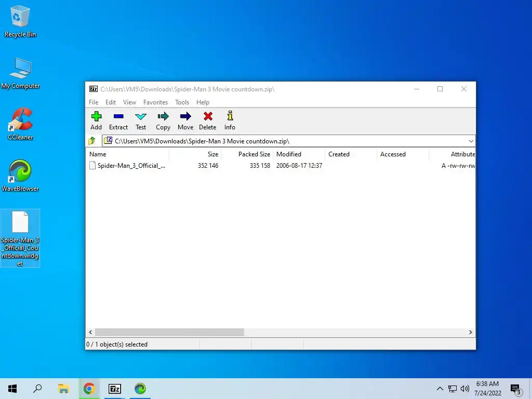This screenshot has width=532, height=399.
Task: Open the Edit menu
Action: tap(111, 102)
